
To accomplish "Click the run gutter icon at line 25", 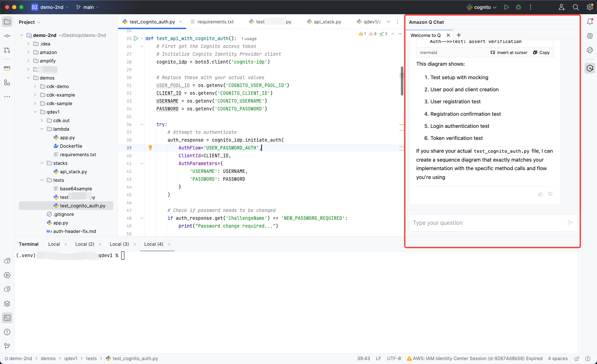I will point(136,38).
